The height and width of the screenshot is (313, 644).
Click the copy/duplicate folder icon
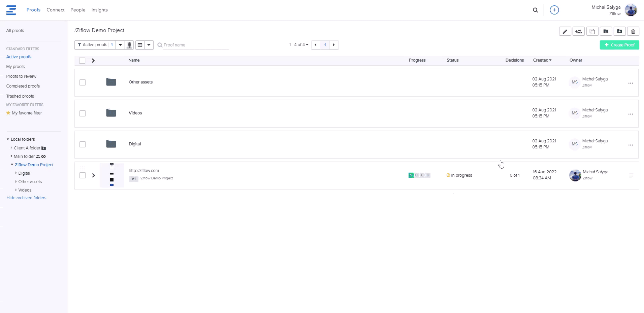point(592,31)
